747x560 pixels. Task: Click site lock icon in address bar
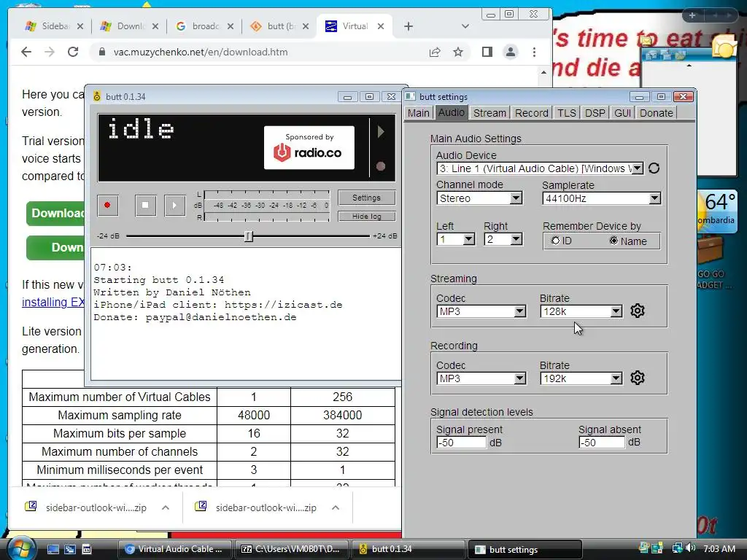click(101, 52)
